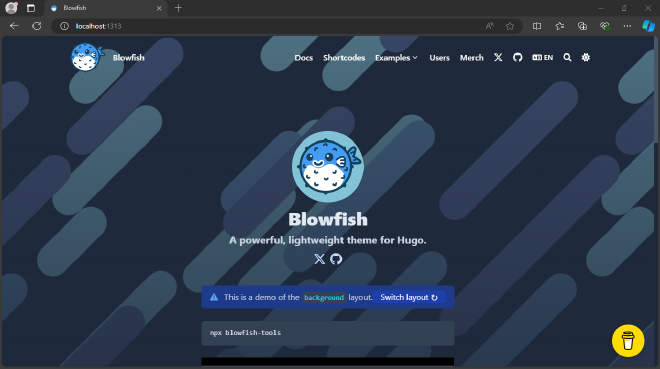Add this page to favorites star
Viewport: 660px width, 369px height.
(510, 26)
